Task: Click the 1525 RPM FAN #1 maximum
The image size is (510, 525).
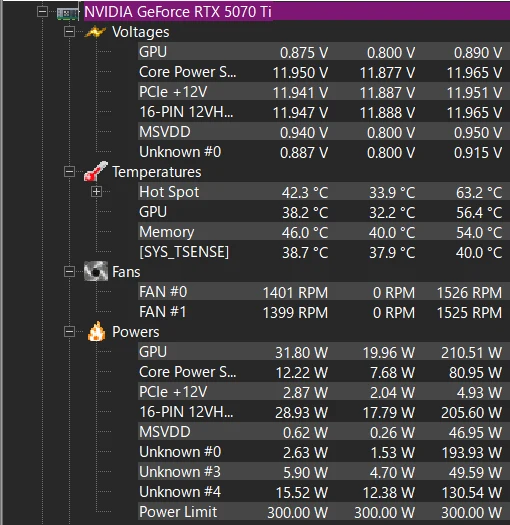Action: [469, 313]
